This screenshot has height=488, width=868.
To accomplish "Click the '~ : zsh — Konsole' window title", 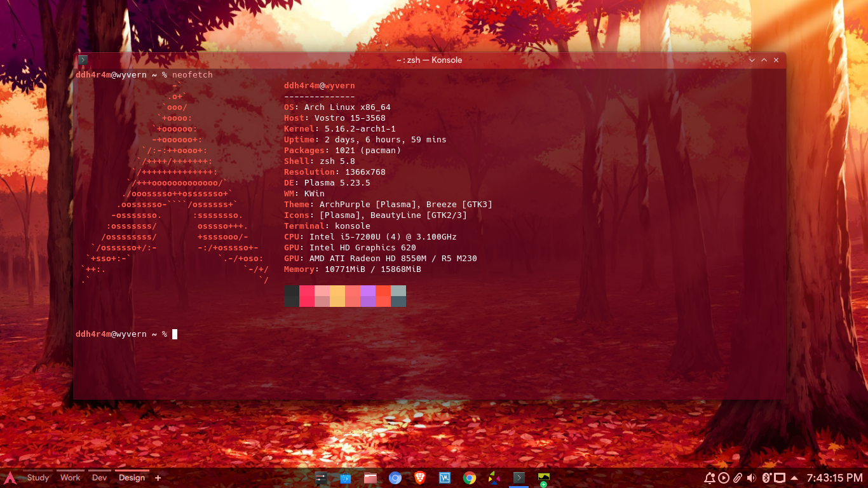I will 429,60.
